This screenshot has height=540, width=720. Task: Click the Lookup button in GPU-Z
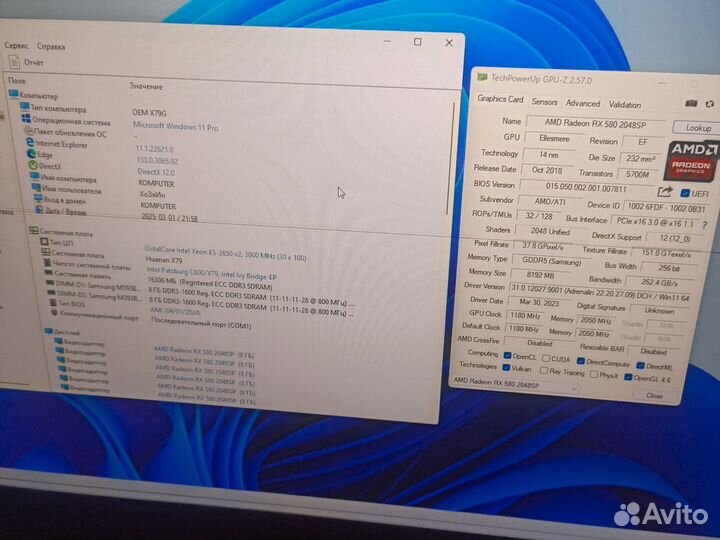click(x=697, y=128)
